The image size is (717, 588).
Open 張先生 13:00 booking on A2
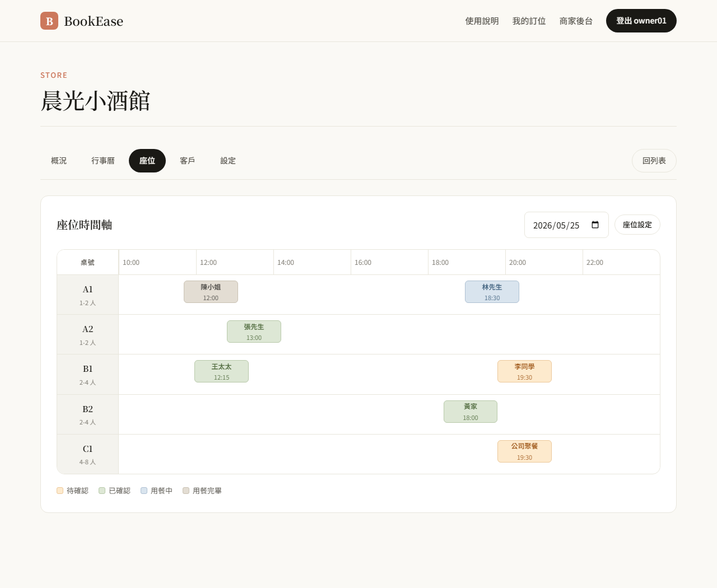tap(254, 332)
